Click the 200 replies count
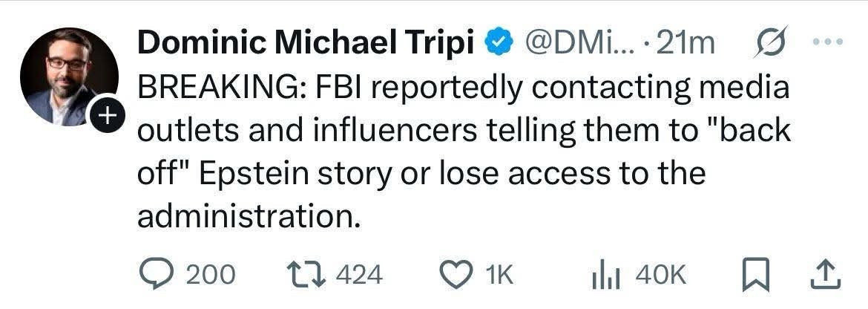868x309 pixels. pyautogui.click(x=210, y=276)
